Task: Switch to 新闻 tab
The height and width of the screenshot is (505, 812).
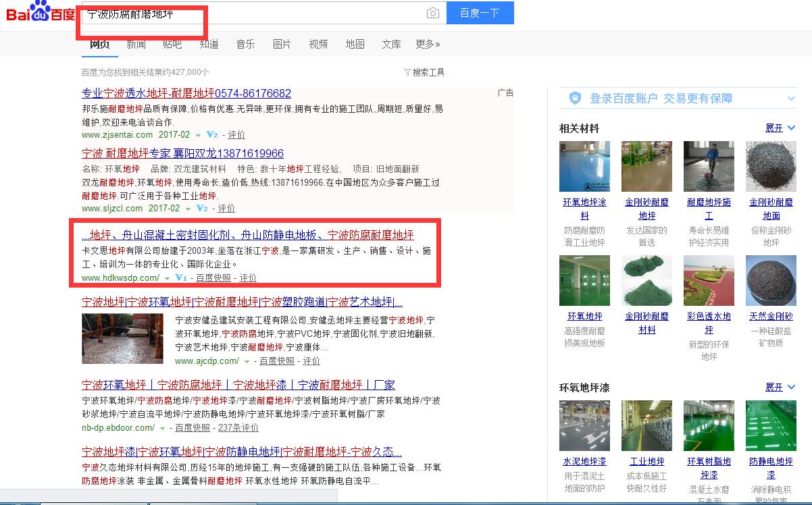Action: tap(136, 44)
